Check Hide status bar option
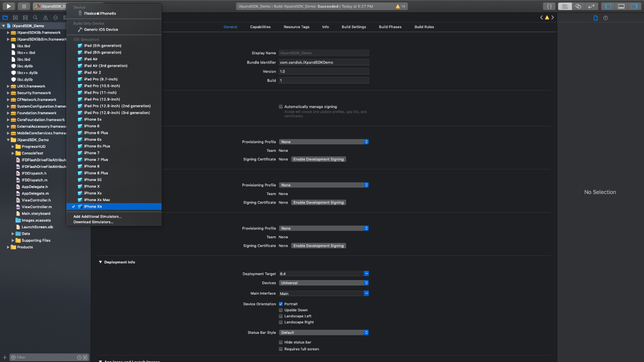 (x=281, y=342)
